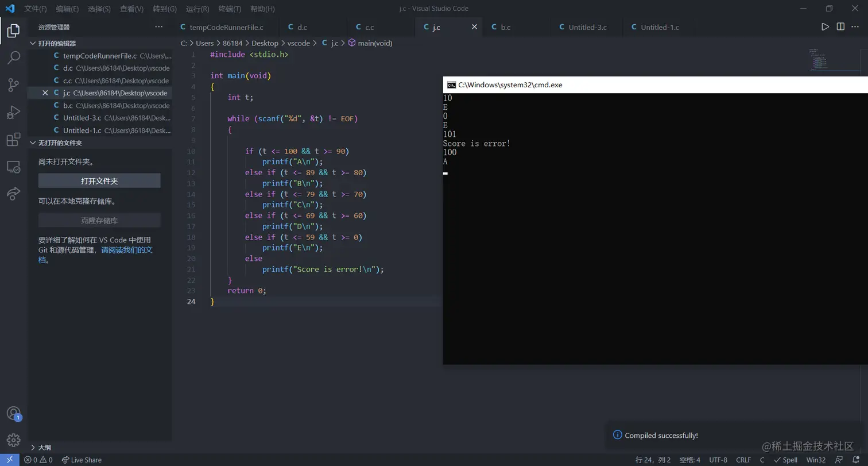
Task: Open the 运行(R) menu
Action: [x=197, y=9]
